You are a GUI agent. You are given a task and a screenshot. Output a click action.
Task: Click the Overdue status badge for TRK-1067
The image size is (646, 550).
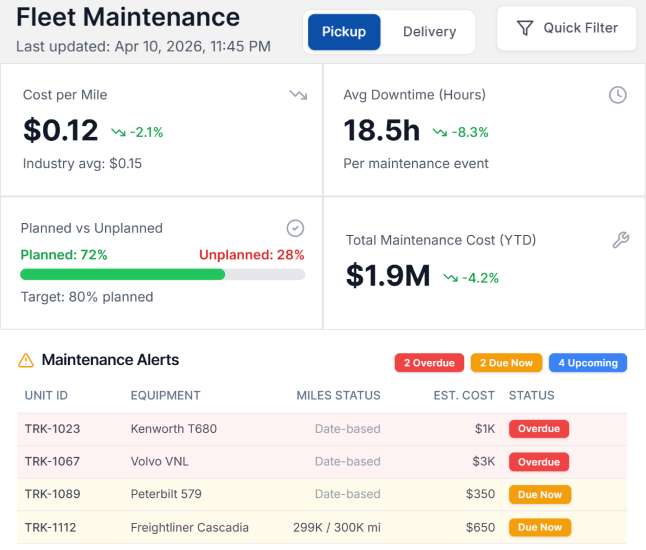pyautogui.click(x=539, y=462)
